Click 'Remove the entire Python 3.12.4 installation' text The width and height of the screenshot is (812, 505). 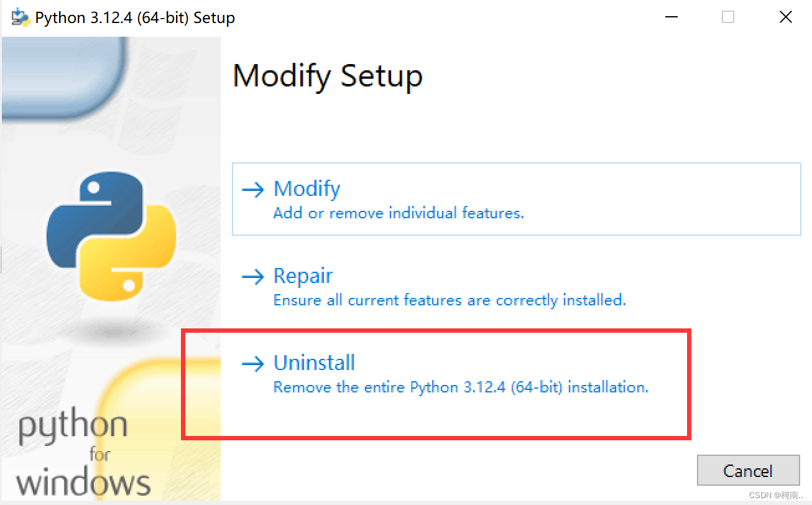(461, 387)
